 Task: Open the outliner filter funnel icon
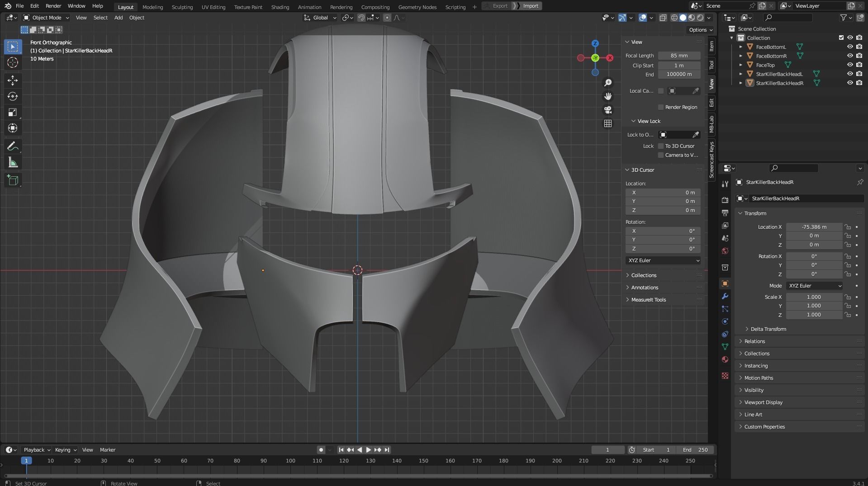[843, 18]
